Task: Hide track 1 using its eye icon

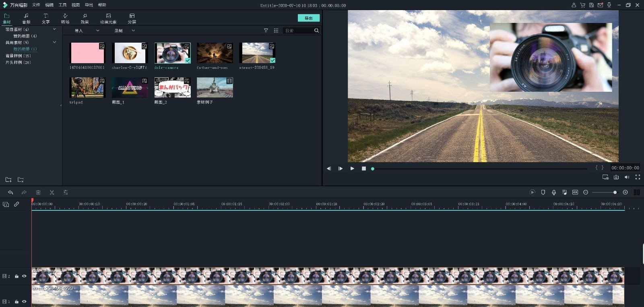Action: pyautogui.click(x=24, y=301)
